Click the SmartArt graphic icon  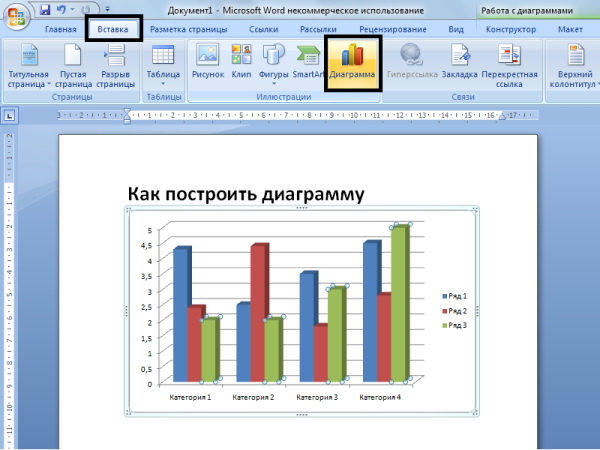click(x=308, y=62)
